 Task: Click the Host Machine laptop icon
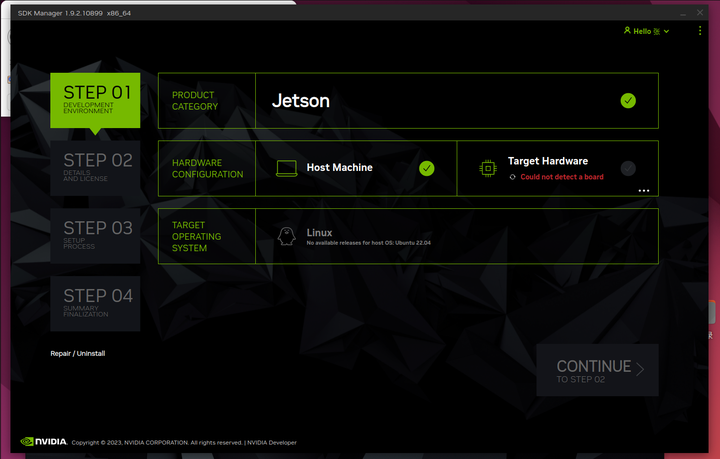coord(287,168)
